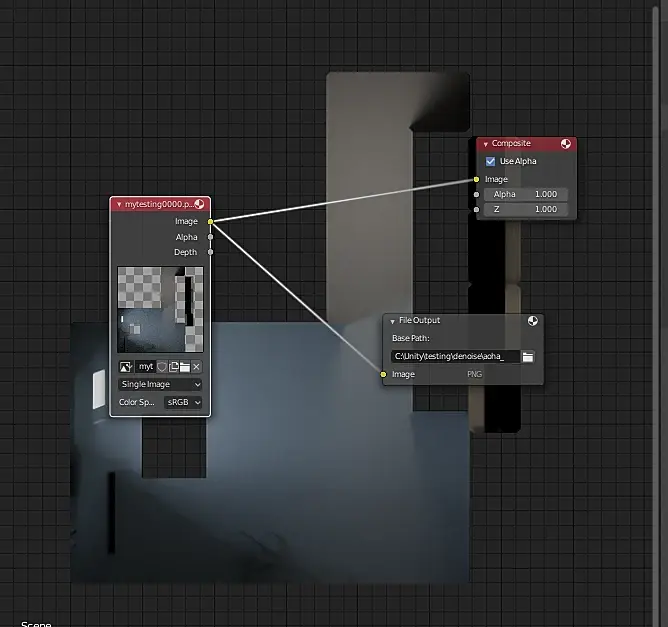This screenshot has height=627, width=668.
Task: Click the open image folder icon in image node
Action: [x=185, y=367]
